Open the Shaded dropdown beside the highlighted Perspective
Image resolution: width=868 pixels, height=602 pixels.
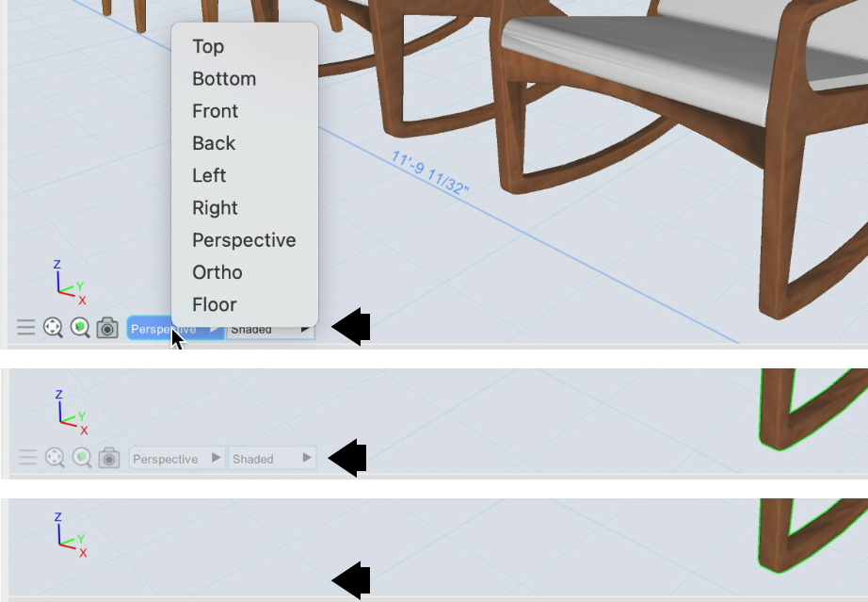(270, 330)
